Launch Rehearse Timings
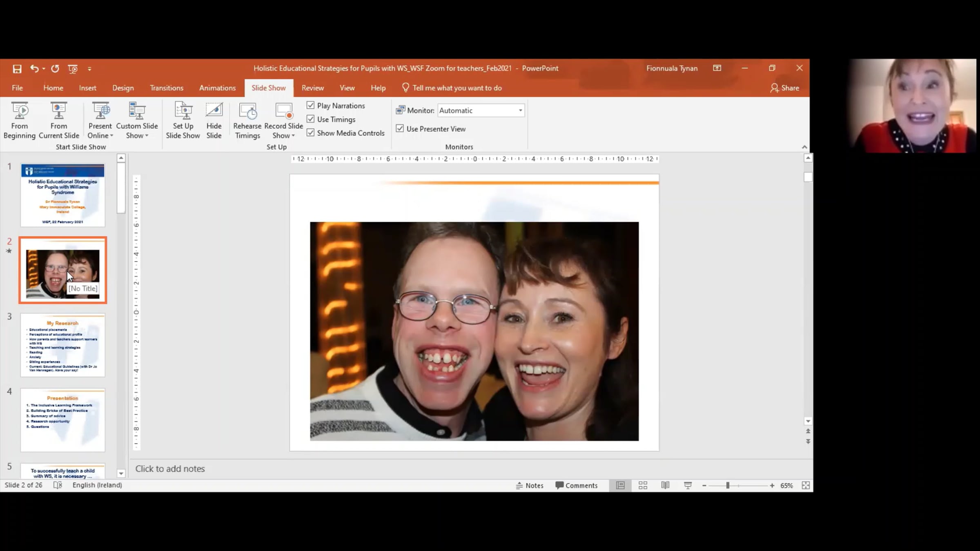Viewport: 980px width, 551px height. coord(247,120)
